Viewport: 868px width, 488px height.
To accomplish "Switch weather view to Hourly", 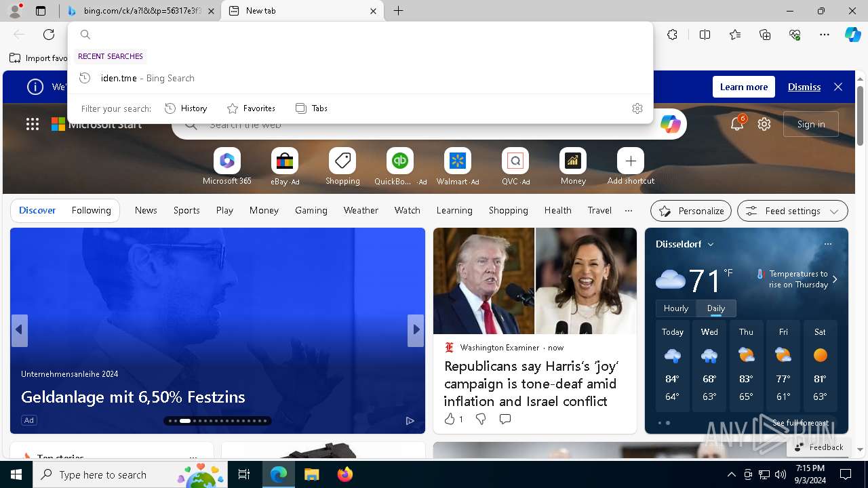I will tap(676, 308).
